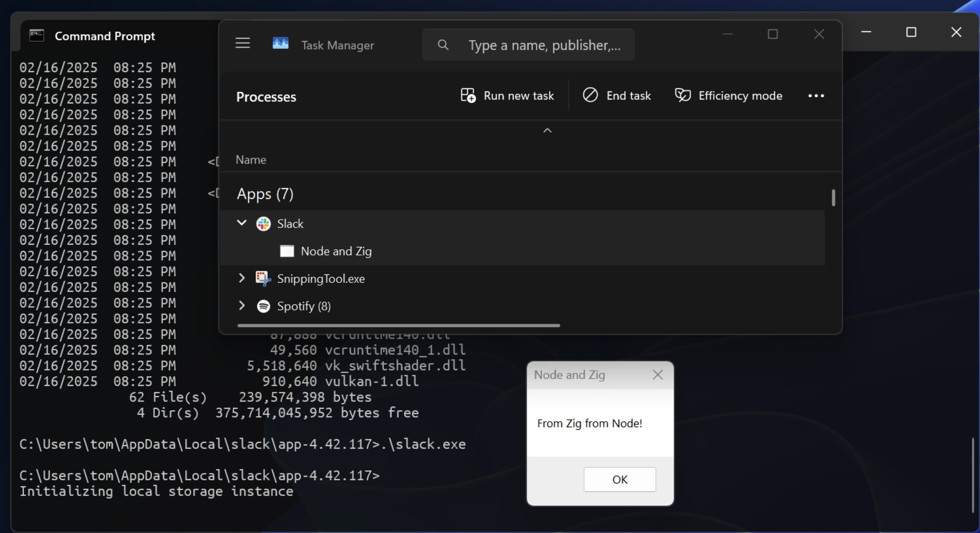Screen dimensions: 980x533
Task: Click the SnippingTool.exe app icon
Action: click(263, 278)
